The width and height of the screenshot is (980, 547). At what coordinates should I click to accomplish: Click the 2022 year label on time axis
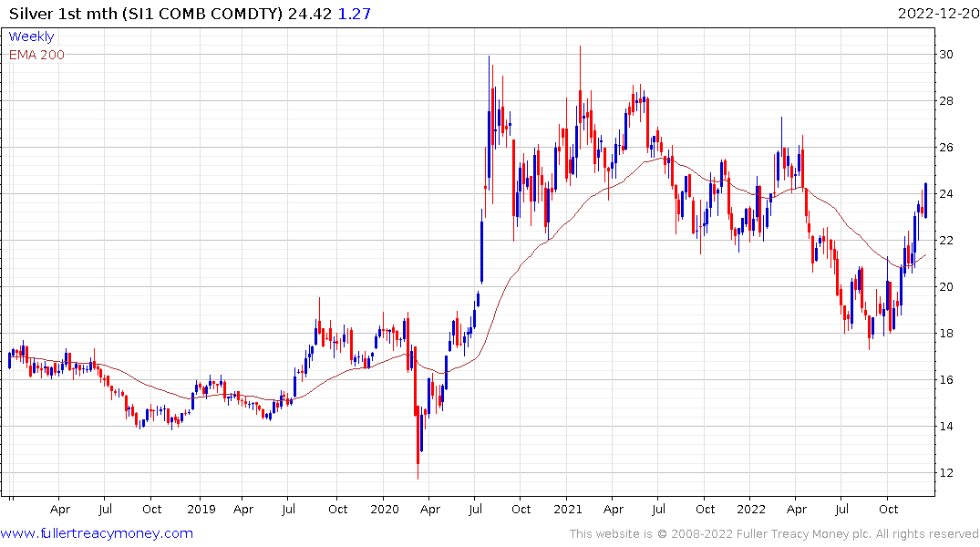click(x=750, y=509)
